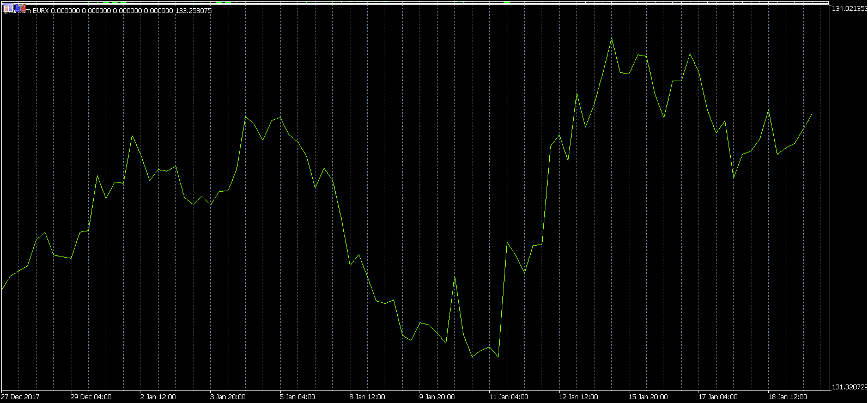Viewport: 868px width, 403px height.
Task: Click the 5 Jan 04:00 time label
Action: point(298,397)
